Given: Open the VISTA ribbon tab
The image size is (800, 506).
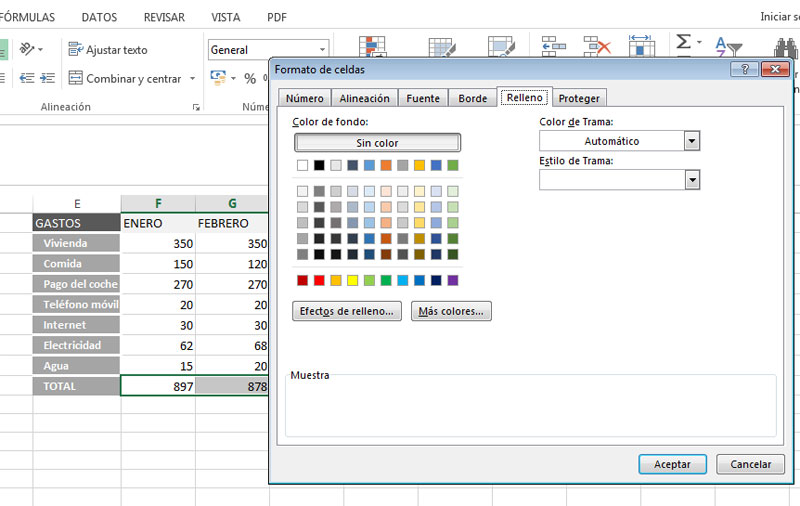Looking at the screenshot, I should click(x=226, y=17).
